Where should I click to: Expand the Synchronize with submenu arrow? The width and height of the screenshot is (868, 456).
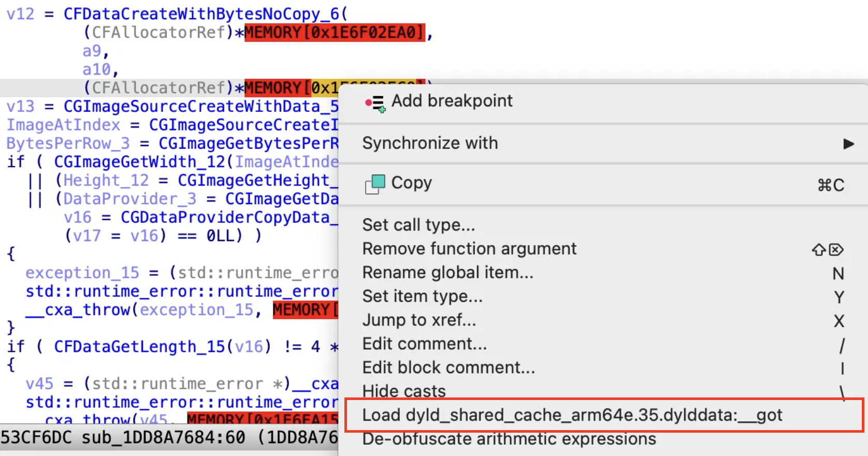click(848, 144)
